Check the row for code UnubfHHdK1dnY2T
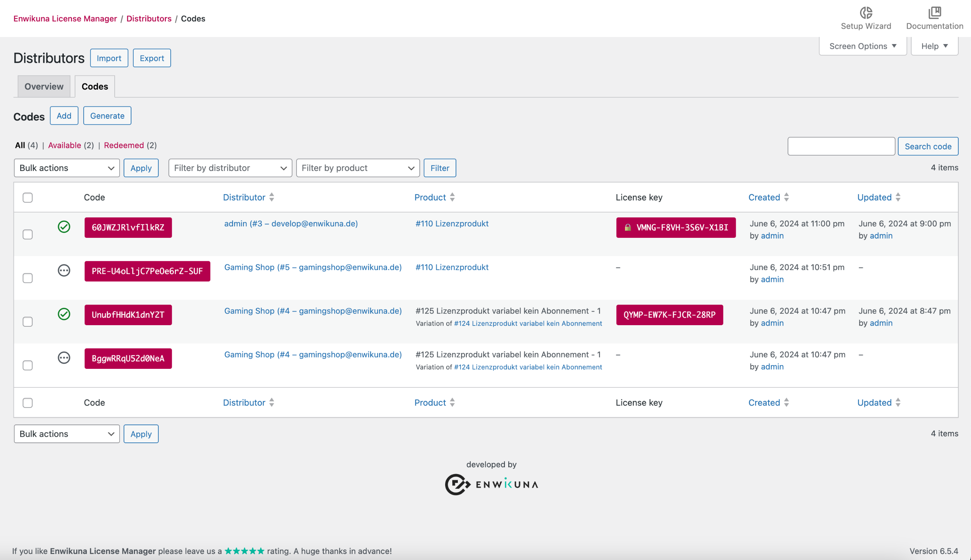 pos(28,321)
